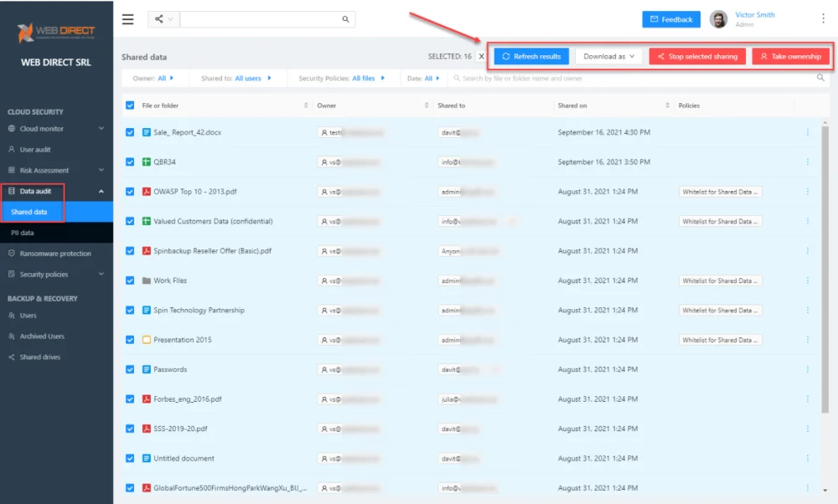Click Victor Smith's profile avatar
838x504 pixels.
click(718, 19)
